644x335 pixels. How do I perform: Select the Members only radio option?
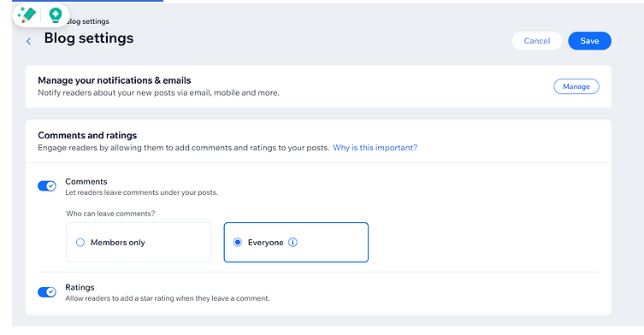(80, 243)
